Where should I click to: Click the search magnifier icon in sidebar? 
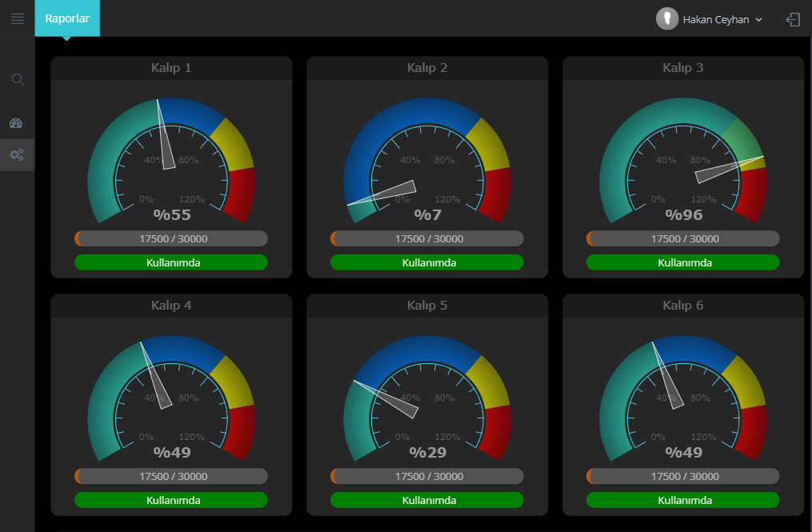(x=18, y=79)
